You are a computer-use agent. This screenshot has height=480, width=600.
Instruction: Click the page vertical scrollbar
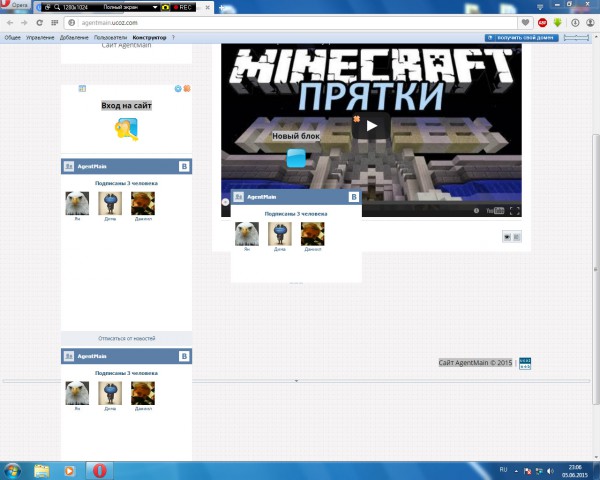pyautogui.click(x=595, y=269)
